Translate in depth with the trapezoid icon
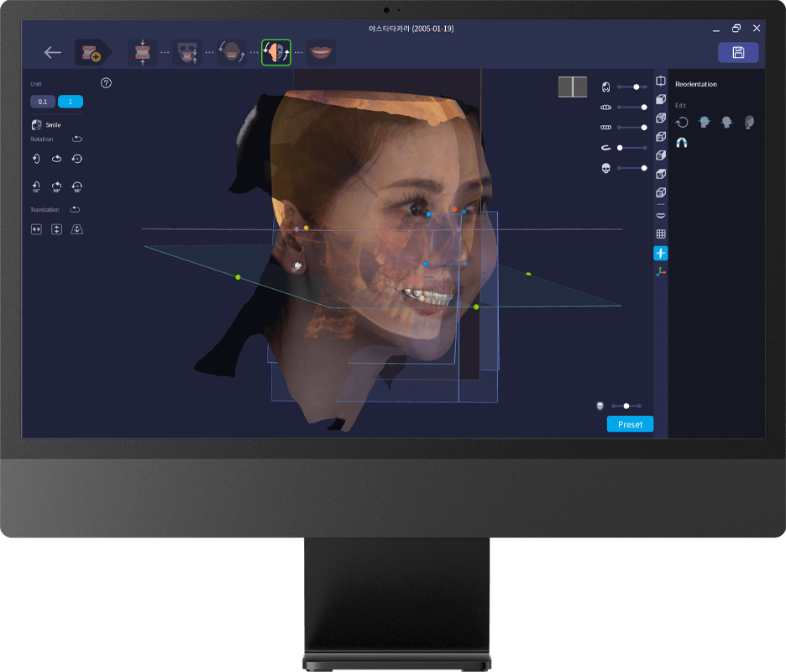Screen dimensions: 786x672 pyautogui.click(x=76, y=229)
